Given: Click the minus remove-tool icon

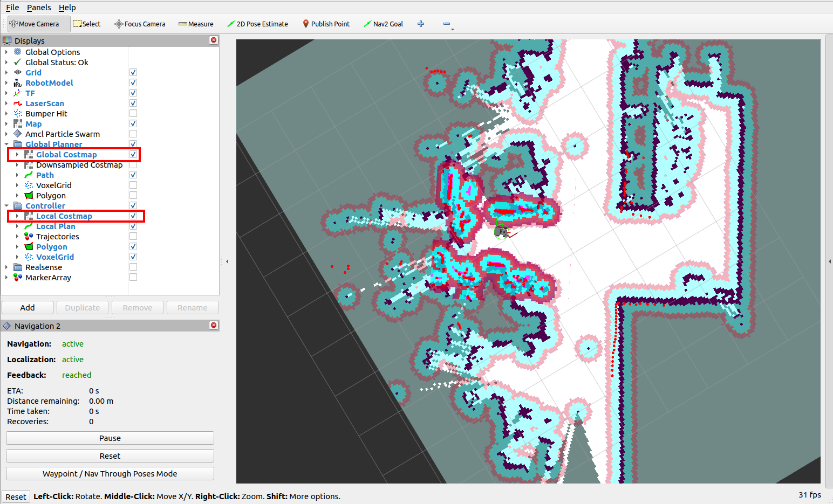Looking at the screenshot, I should click(x=447, y=24).
